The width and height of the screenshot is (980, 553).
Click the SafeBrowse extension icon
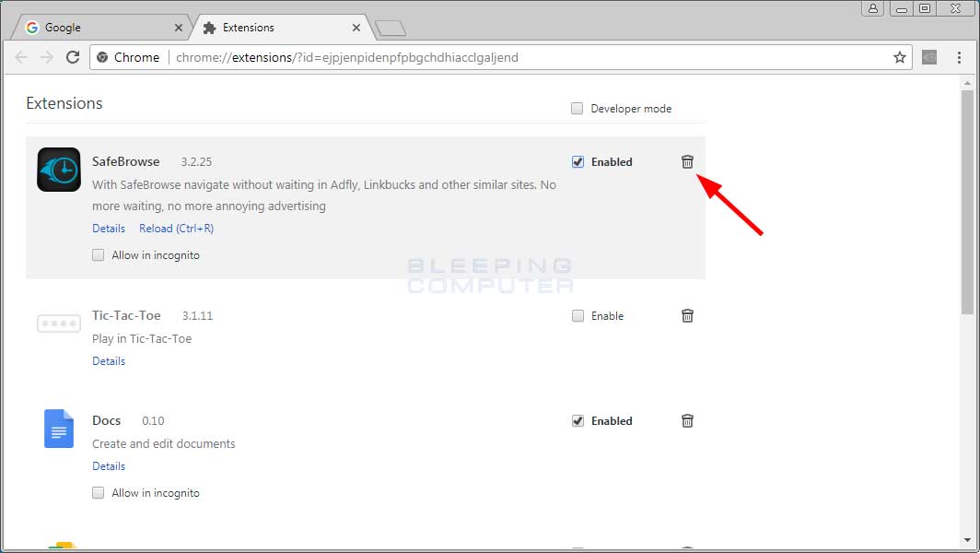[59, 170]
